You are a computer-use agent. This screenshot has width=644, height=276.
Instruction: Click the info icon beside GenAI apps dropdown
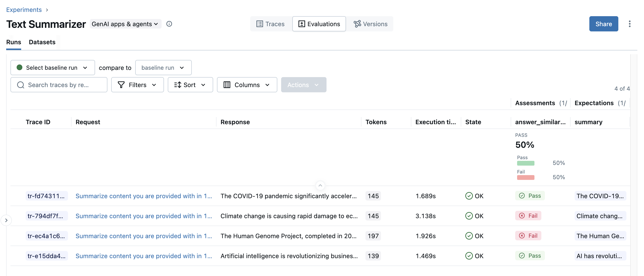[x=169, y=24]
